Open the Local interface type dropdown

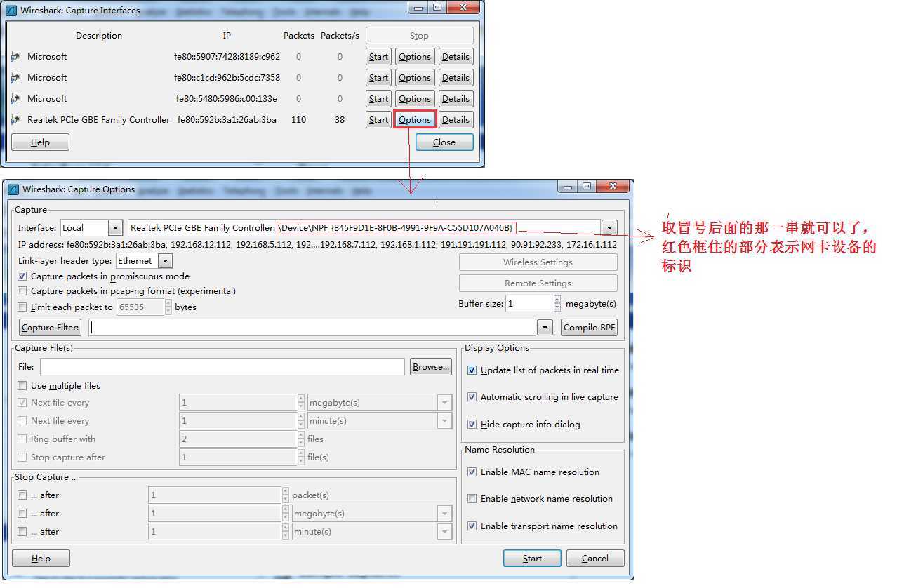click(x=116, y=227)
